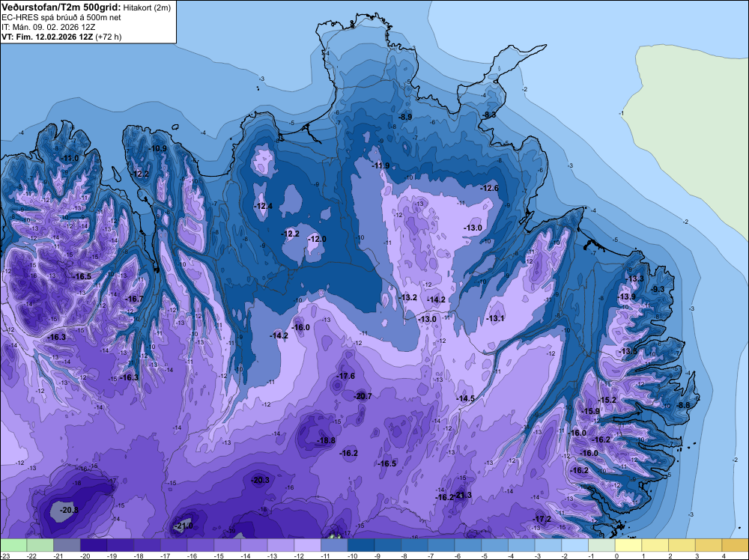749x560 pixels.
Task: Select the EC-HRES spá brúuð á 500m net line
Action: 61,17
